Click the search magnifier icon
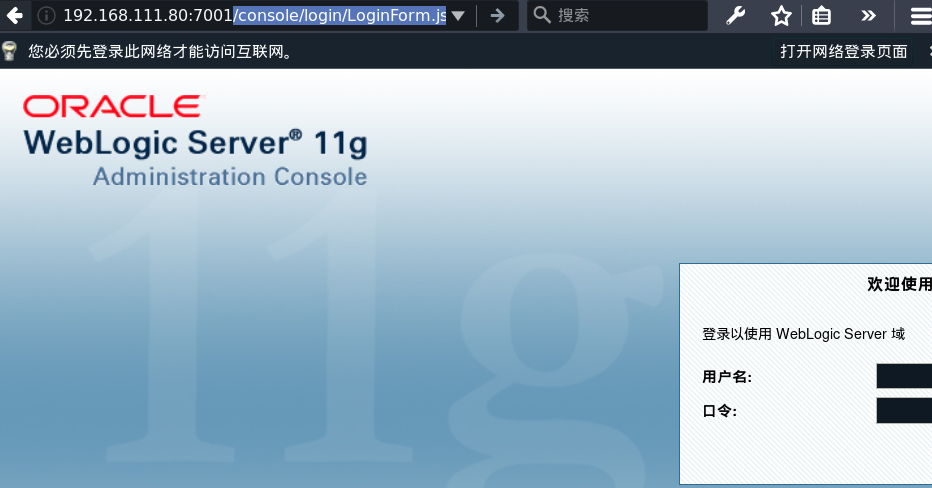 542,15
